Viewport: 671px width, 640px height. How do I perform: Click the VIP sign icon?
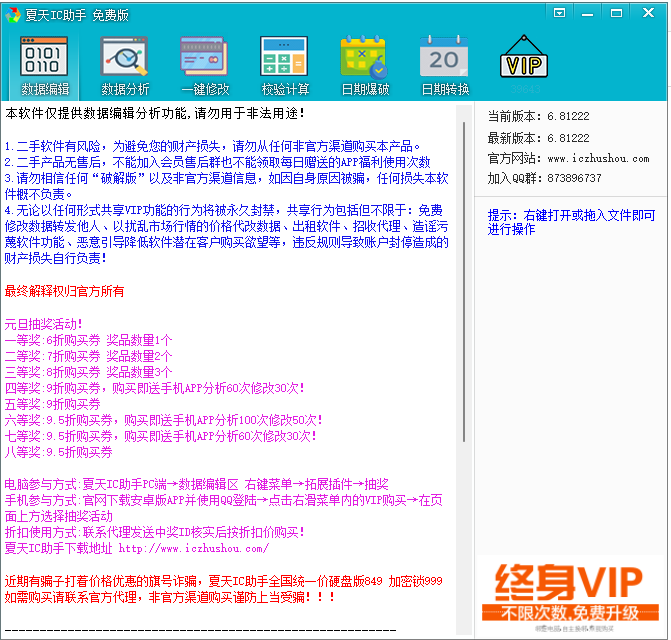[524, 57]
